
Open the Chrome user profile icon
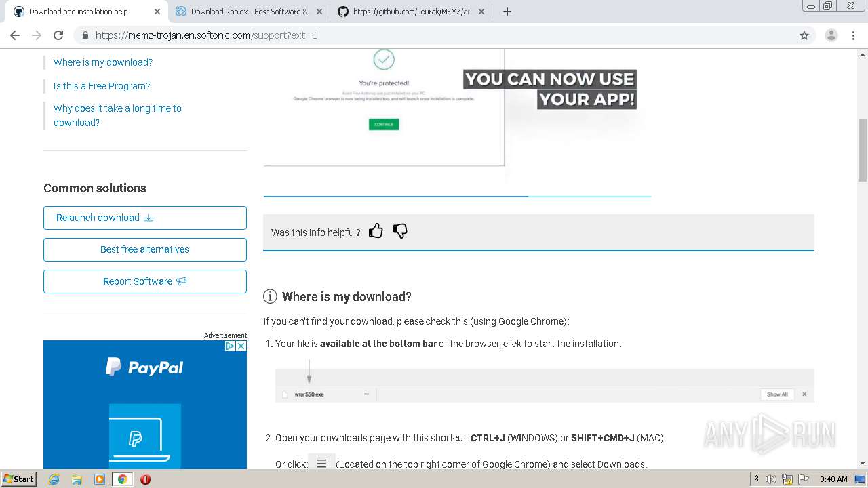coord(831,35)
